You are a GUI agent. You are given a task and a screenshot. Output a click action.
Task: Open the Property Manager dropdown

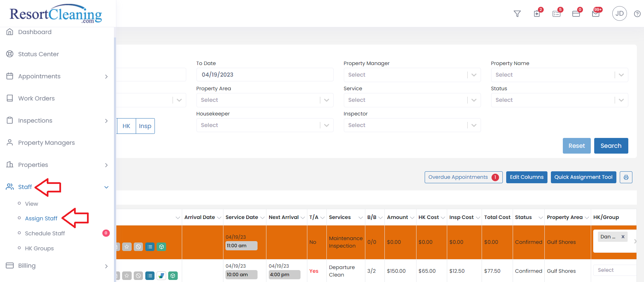412,75
